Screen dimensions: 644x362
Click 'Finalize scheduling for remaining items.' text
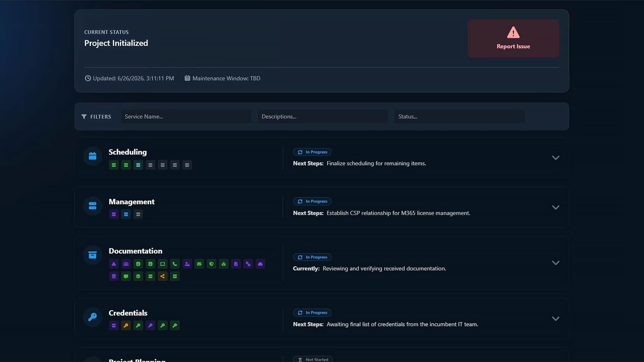376,164
